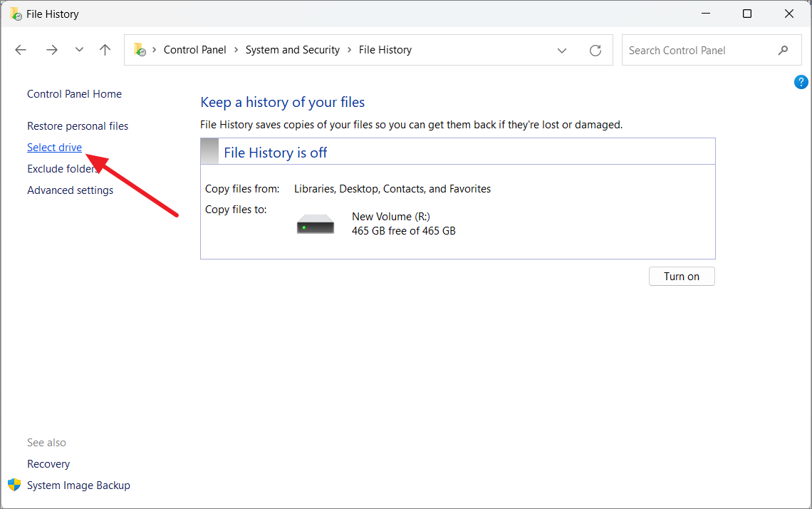Open the address bar history dropdown

pyautogui.click(x=562, y=50)
